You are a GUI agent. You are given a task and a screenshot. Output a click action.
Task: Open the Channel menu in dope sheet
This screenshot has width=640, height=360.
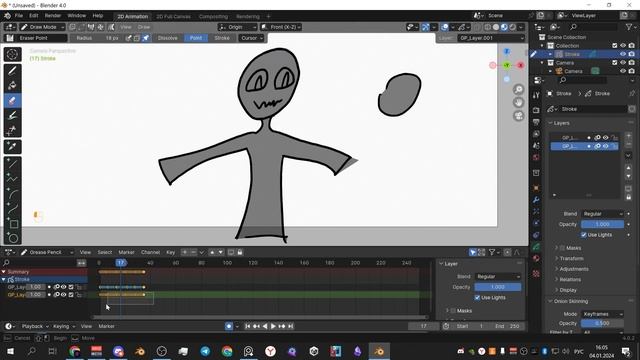point(150,252)
